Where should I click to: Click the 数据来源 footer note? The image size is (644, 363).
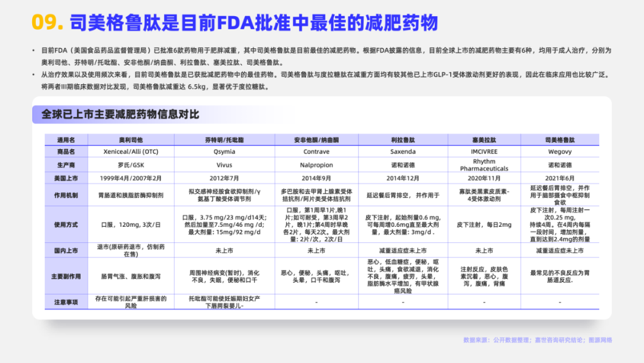point(538,340)
